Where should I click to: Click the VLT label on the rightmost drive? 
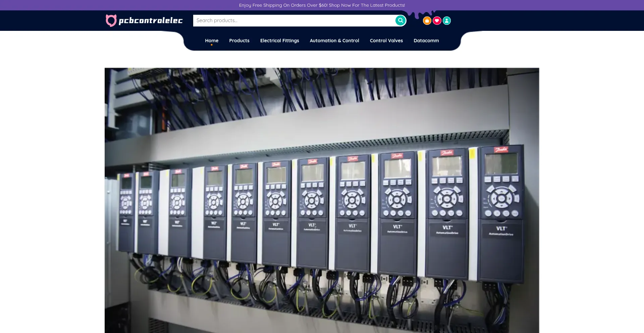click(501, 228)
